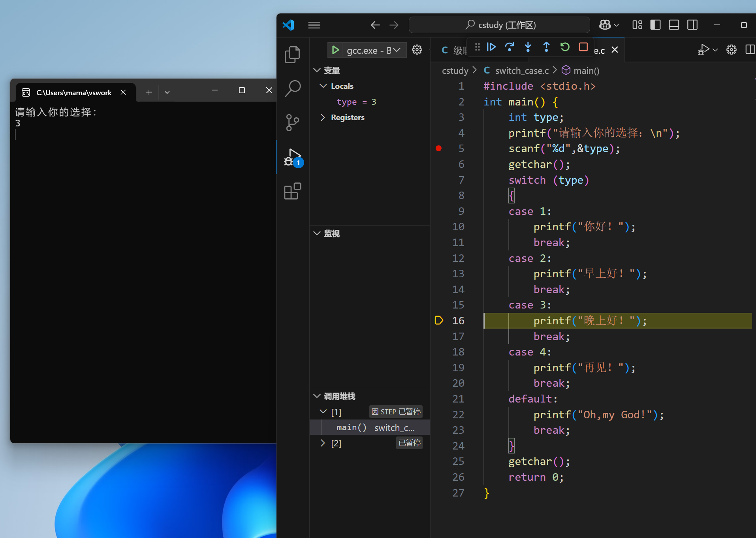The width and height of the screenshot is (756, 538).
Task: Close the switch_case.c editor tab
Action: [615, 50]
